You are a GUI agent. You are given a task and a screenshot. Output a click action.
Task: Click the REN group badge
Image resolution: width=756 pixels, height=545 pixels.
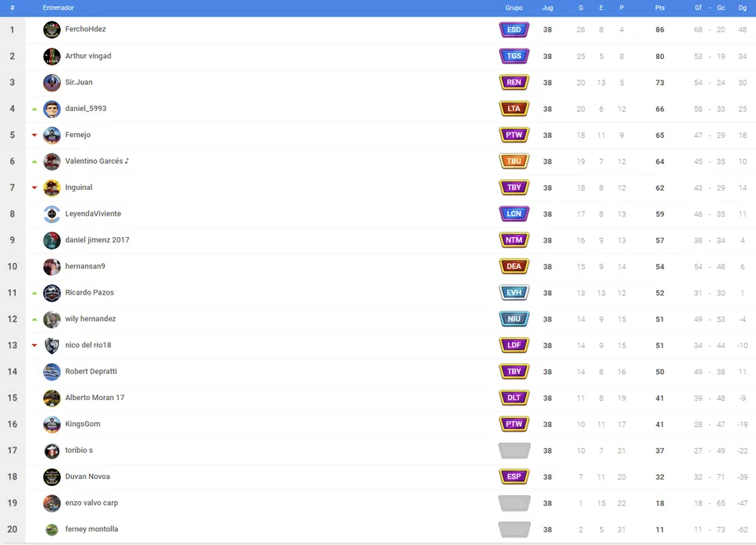[514, 83]
